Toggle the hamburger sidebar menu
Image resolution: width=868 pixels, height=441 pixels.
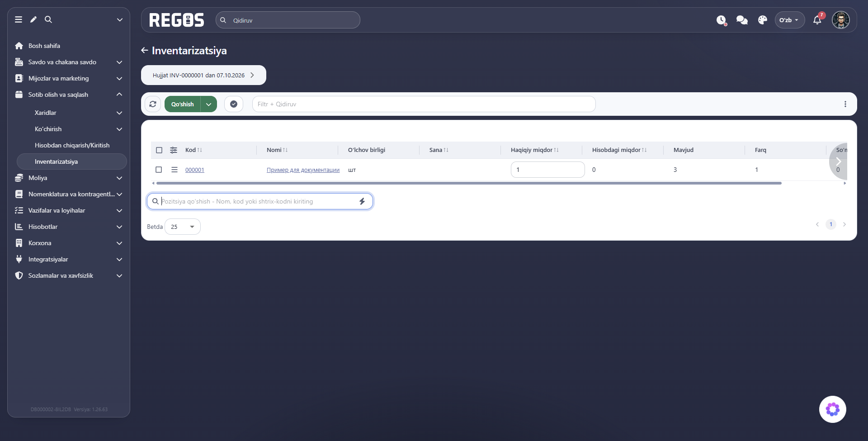19,19
